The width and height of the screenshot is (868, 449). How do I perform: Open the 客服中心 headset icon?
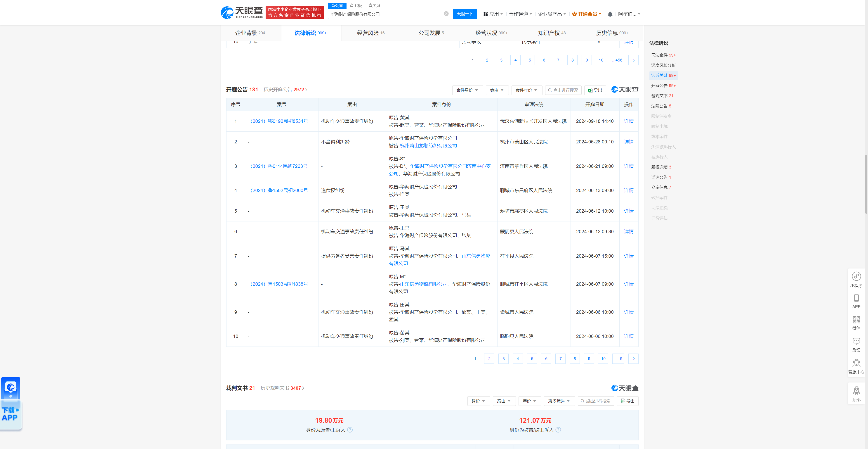click(856, 363)
